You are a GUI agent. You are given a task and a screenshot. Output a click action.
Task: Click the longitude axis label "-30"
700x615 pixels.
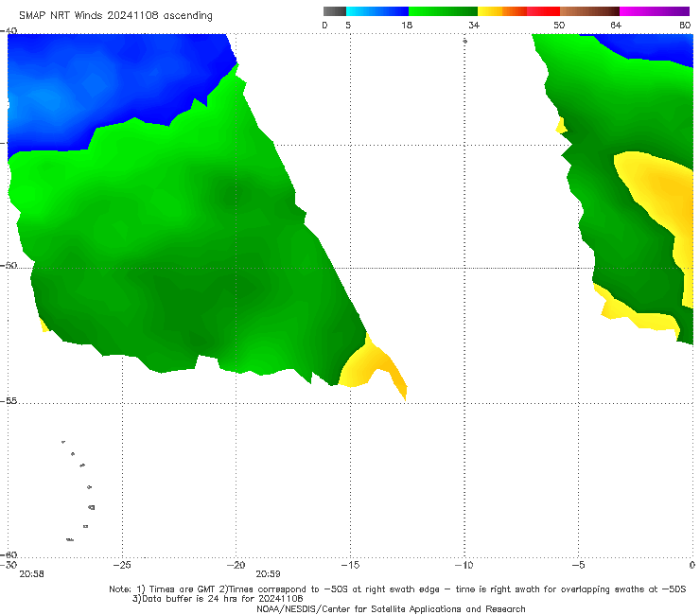pos(9,565)
